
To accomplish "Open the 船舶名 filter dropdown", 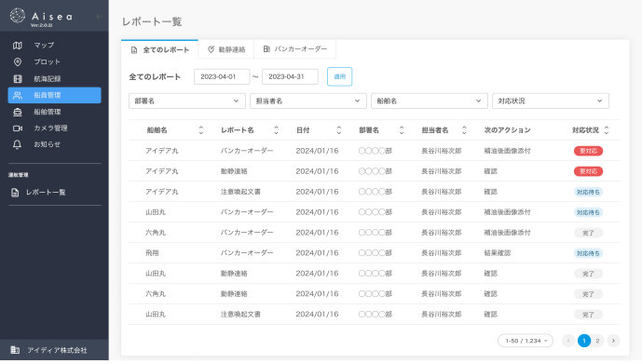I will (430, 101).
